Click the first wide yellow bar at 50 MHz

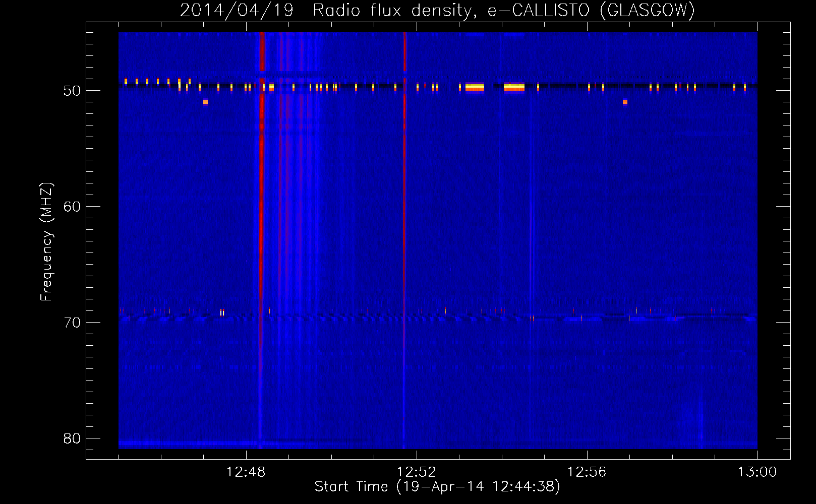[475, 88]
